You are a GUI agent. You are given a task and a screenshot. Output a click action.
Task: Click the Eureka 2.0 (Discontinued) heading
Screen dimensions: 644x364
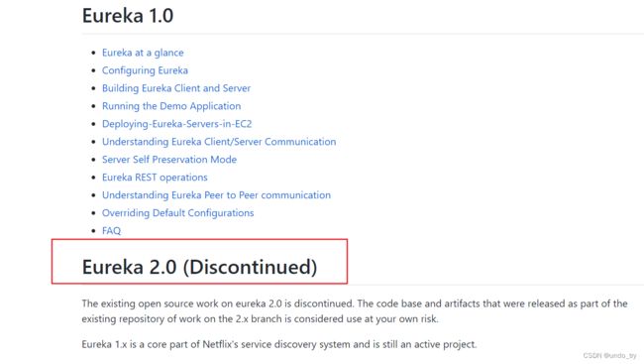(x=199, y=267)
